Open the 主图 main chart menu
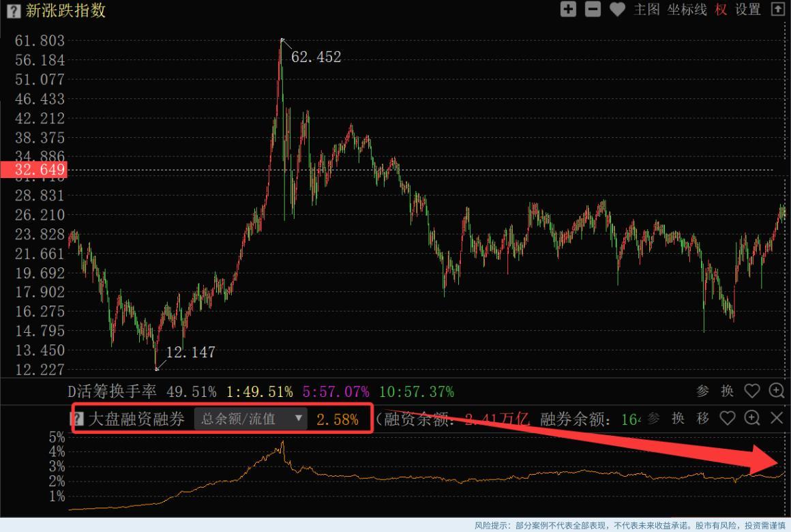 (646, 10)
